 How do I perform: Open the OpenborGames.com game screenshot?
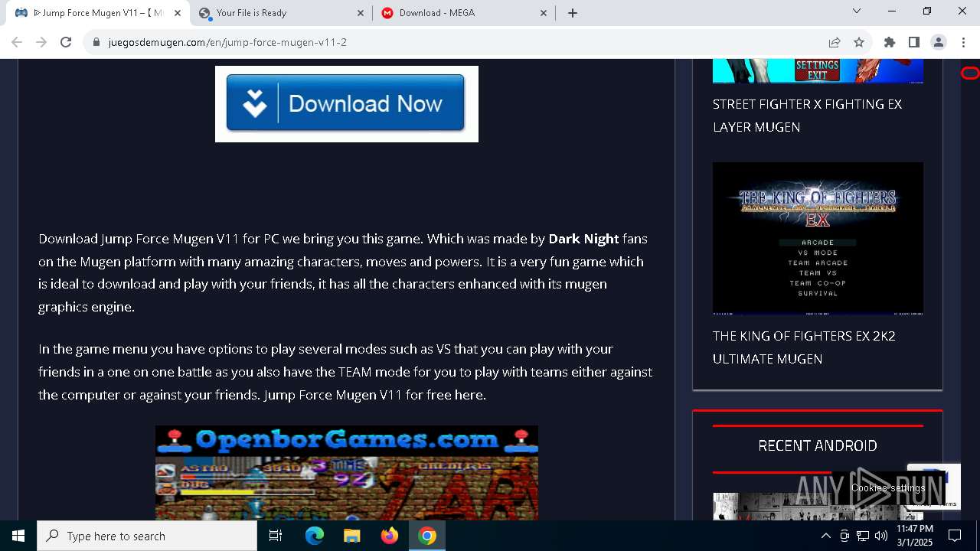(x=347, y=473)
